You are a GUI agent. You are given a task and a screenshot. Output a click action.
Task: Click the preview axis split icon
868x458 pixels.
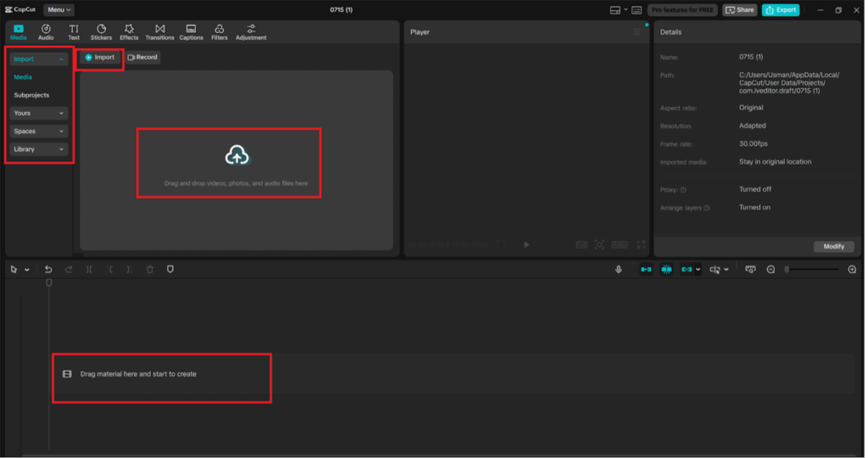tap(715, 270)
